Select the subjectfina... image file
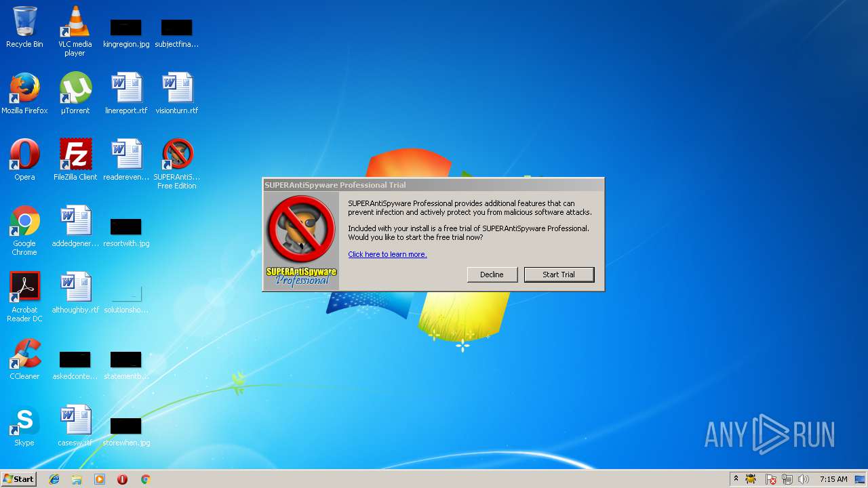868x488 pixels. tap(177, 33)
